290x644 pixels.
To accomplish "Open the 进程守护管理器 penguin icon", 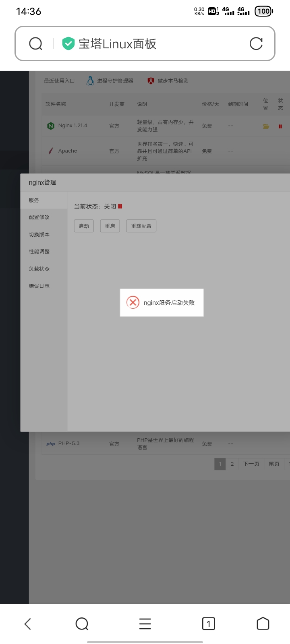I will click(90, 81).
